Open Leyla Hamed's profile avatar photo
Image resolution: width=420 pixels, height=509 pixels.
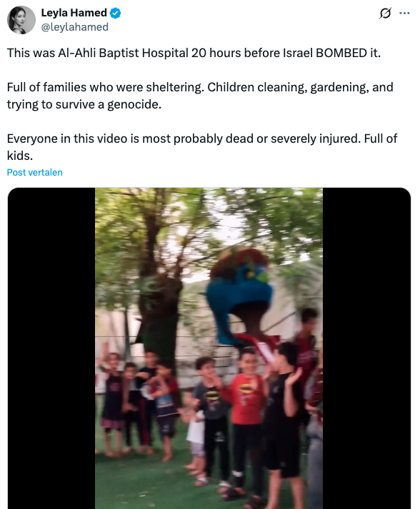[x=21, y=20]
